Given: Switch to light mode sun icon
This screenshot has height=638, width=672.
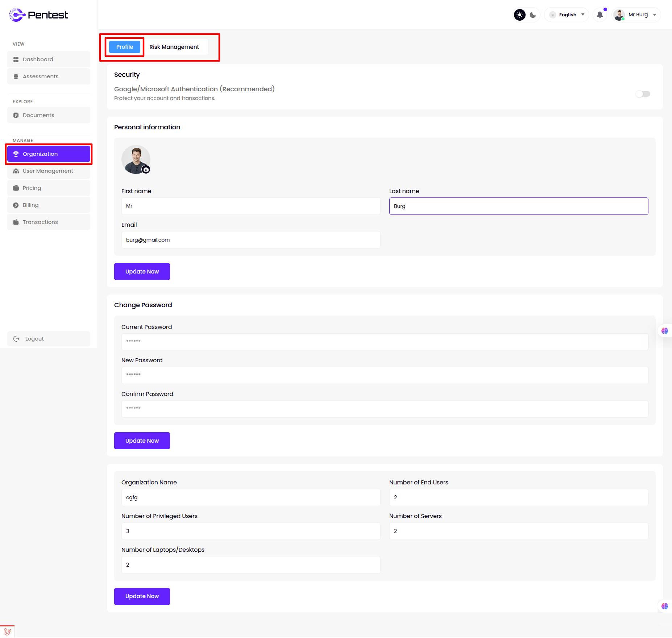Looking at the screenshot, I should coord(520,15).
